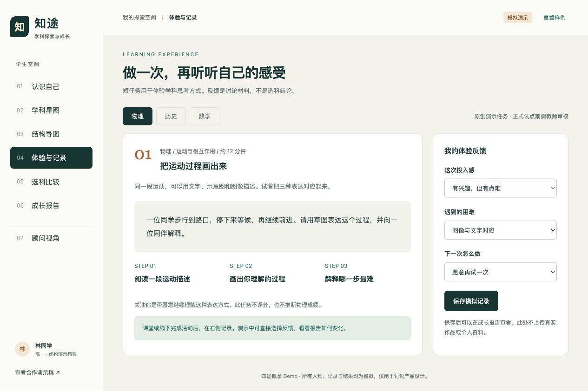Screen dimensions: 588x391
Task: Click the 知 logo icon
Action: tap(20, 27)
